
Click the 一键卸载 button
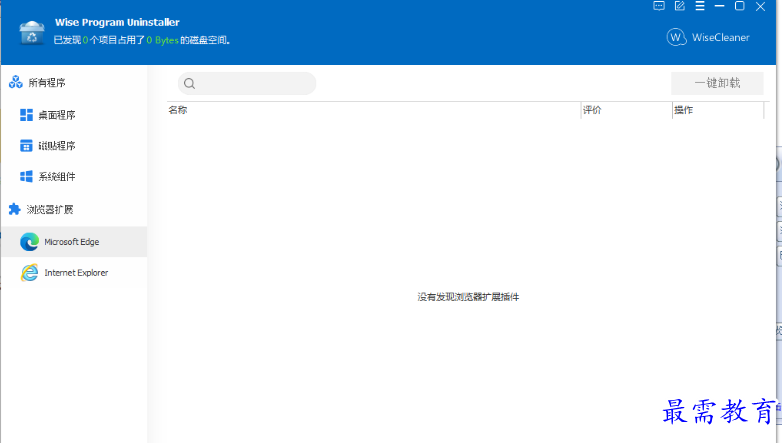[x=717, y=83]
